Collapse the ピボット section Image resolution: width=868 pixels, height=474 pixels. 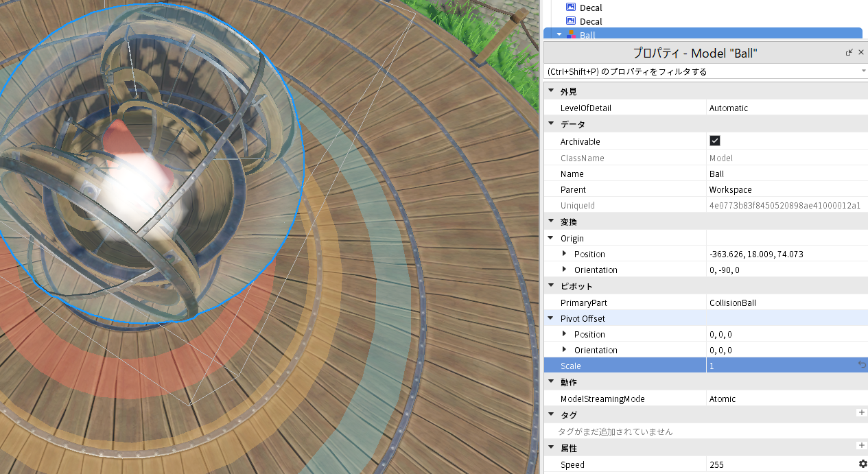click(x=550, y=286)
